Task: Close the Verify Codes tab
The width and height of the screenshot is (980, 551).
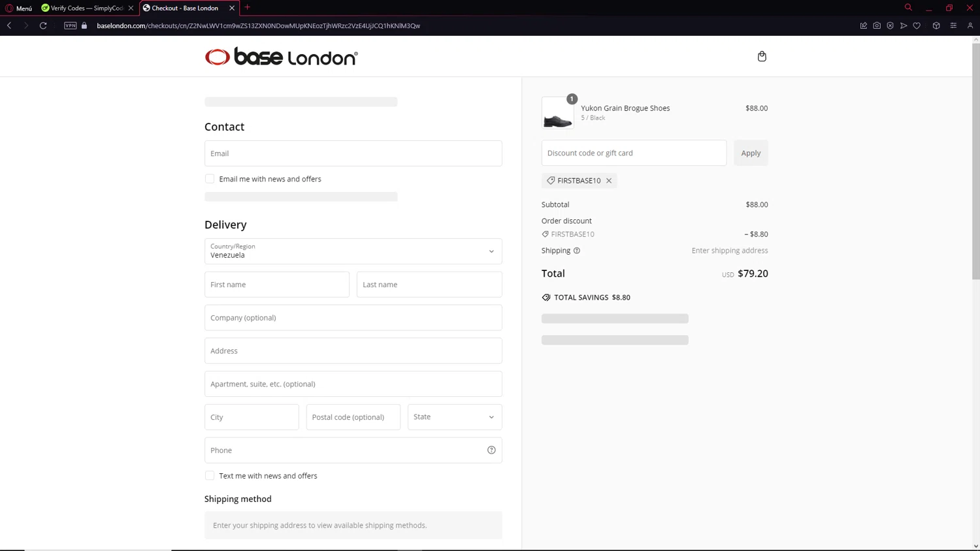Action: tap(131, 8)
